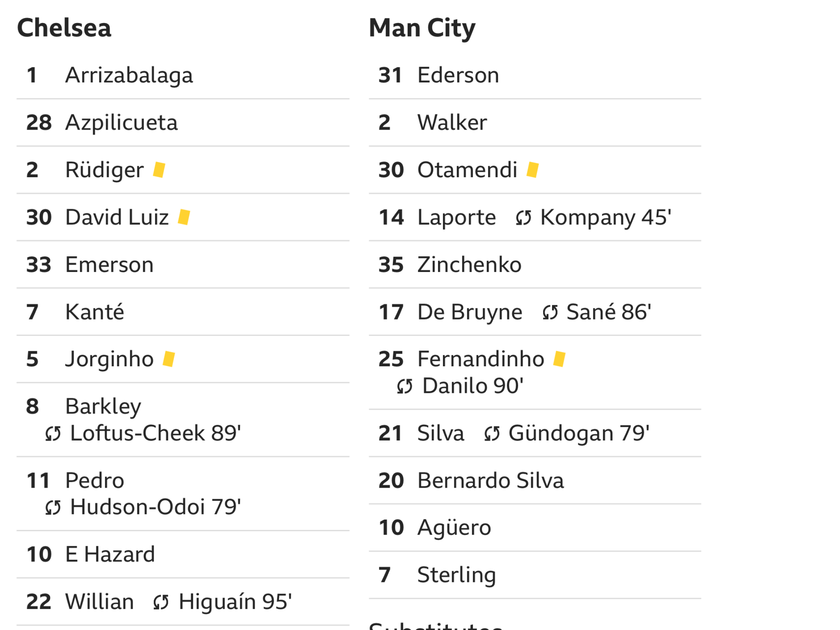
Task: Click Fernandinho's yellow card icon
Action: tap(559, 359)
